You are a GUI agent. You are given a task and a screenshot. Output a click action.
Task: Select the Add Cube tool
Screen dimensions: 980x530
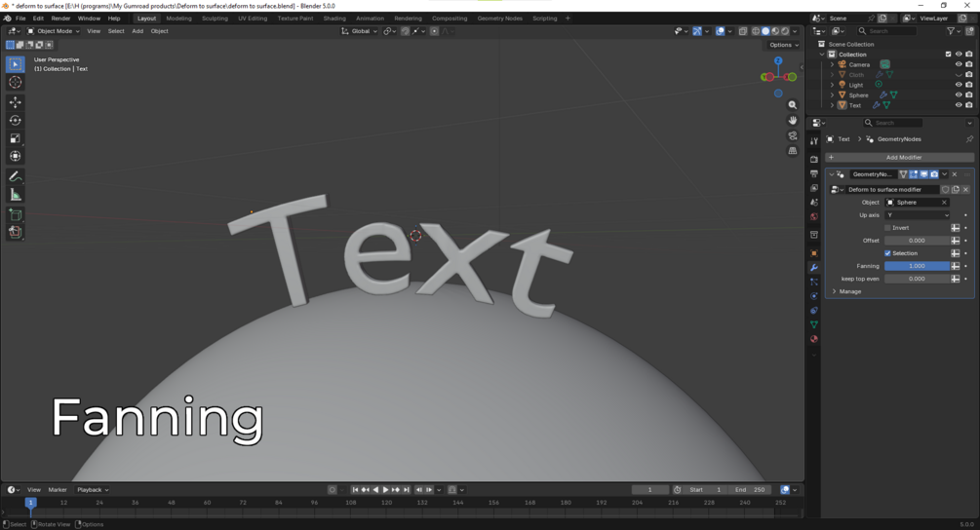[16, 214]
